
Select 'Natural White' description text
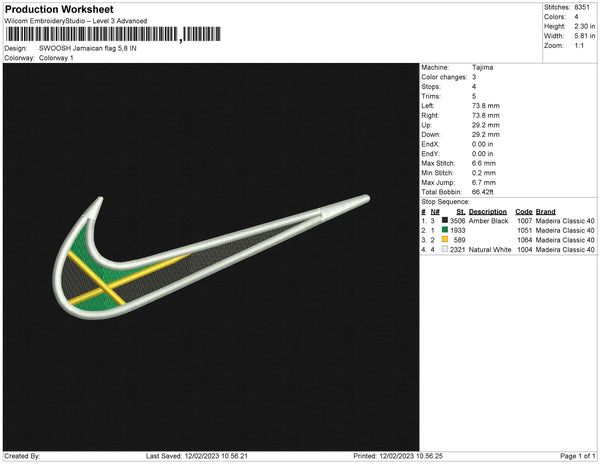(x=490, y=249)
